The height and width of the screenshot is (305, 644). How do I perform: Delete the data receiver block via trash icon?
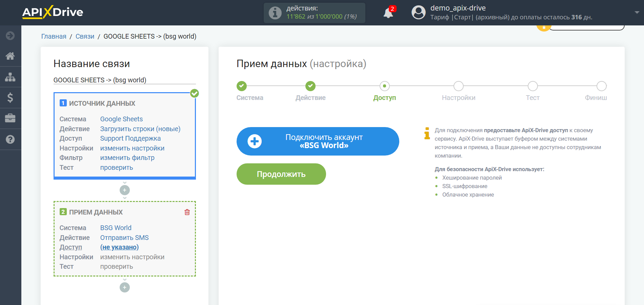pyautogui.click(x=187, y=212)
